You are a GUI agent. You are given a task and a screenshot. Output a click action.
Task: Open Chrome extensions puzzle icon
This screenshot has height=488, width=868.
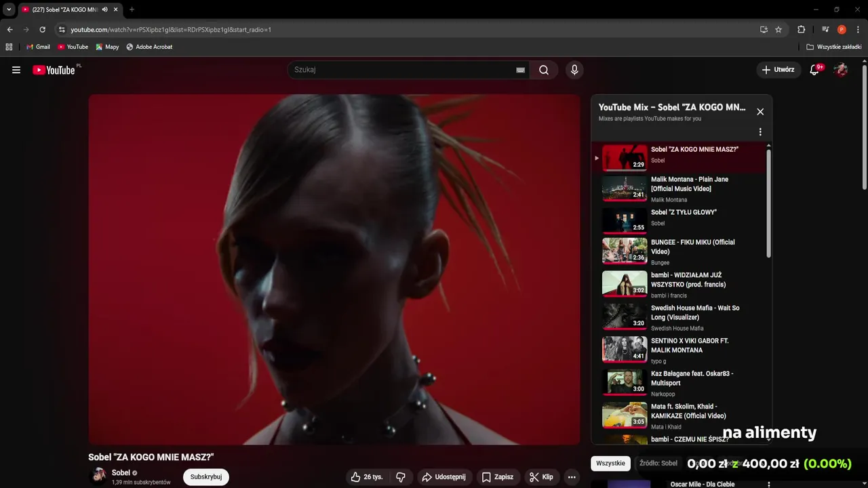[x=802, y=30]
